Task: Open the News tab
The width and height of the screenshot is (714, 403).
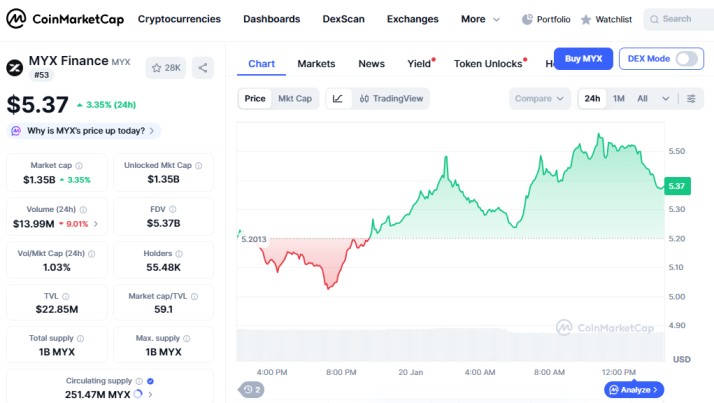Action: click(x=372, y=64)
